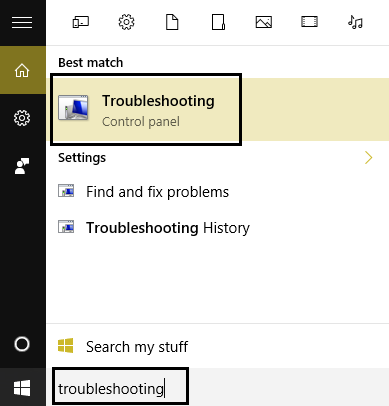Viewport: 389px width, 406px height.
Task: Filter results by Videos icon
Action: (x=309, y=22)
